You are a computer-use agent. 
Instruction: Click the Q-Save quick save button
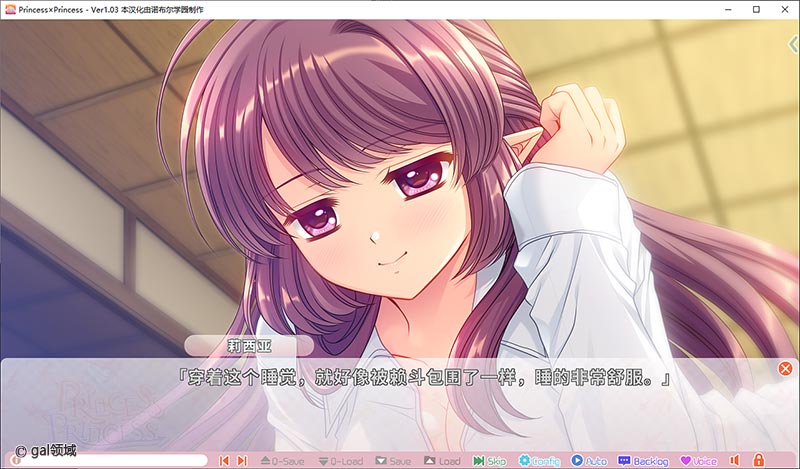(283, 461)
